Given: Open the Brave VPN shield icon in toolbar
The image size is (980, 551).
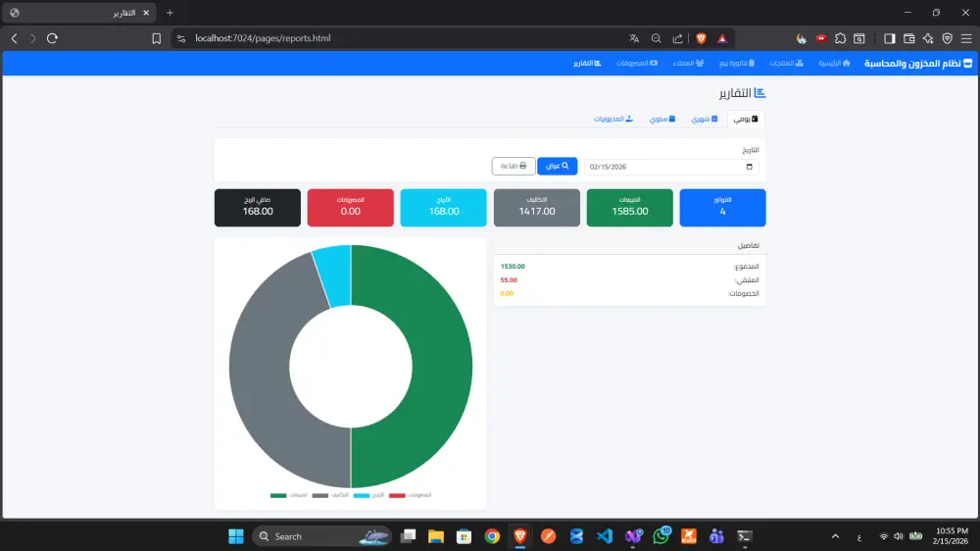Looking at the screenshot, I should pos(948,38).
